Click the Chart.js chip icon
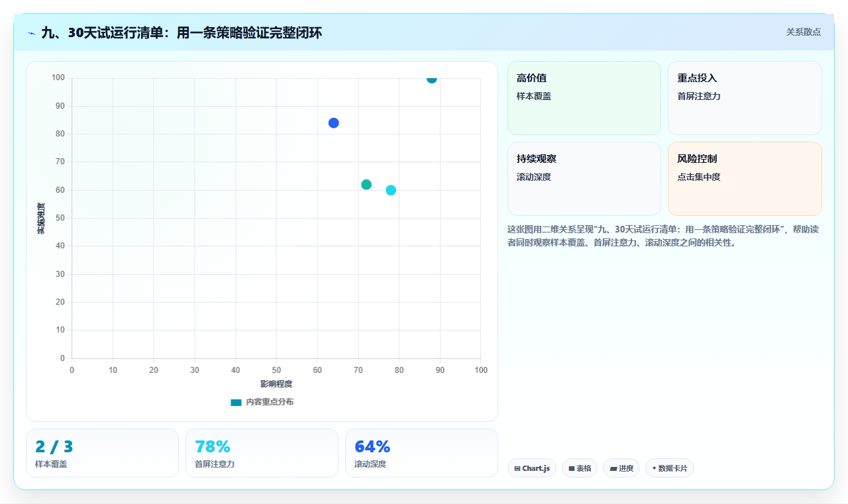The width and height of the screenshot is (848, 504). [x=517, y=468]
